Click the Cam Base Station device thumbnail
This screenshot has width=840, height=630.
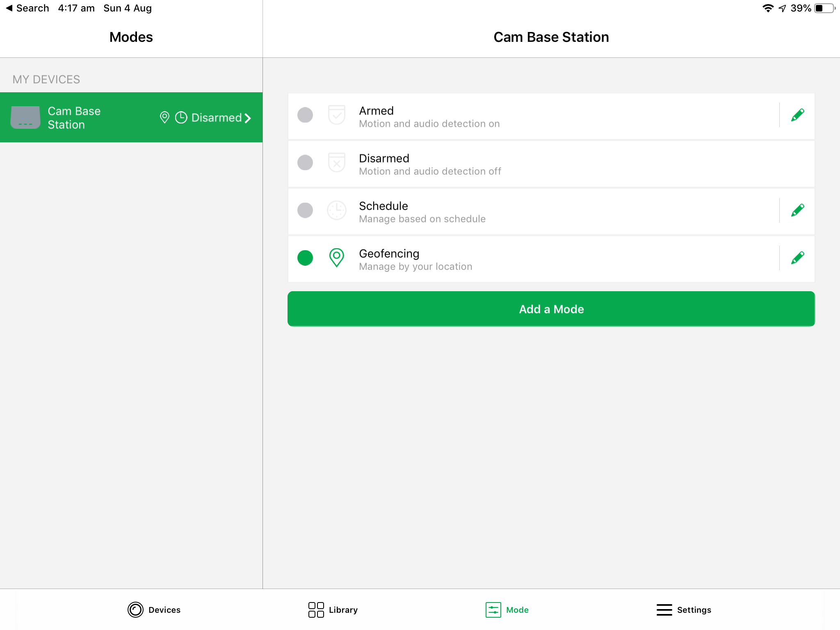click(25, 118)
